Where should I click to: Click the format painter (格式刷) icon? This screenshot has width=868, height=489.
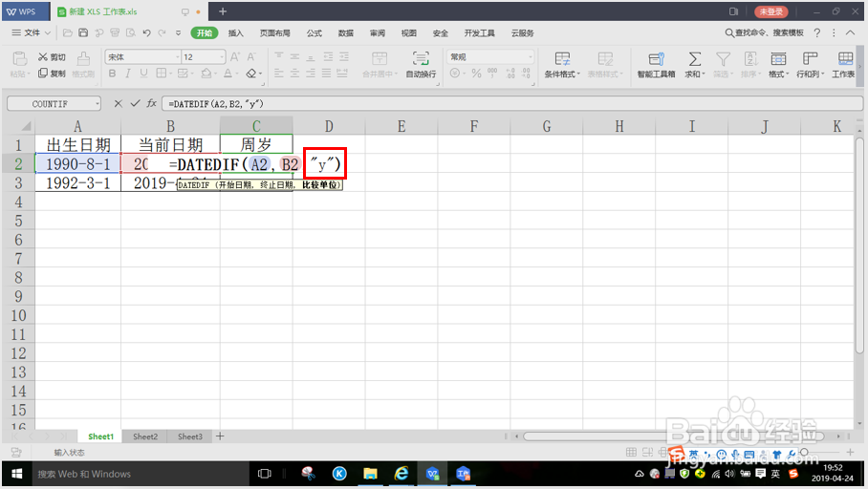(x=83, y=58)
